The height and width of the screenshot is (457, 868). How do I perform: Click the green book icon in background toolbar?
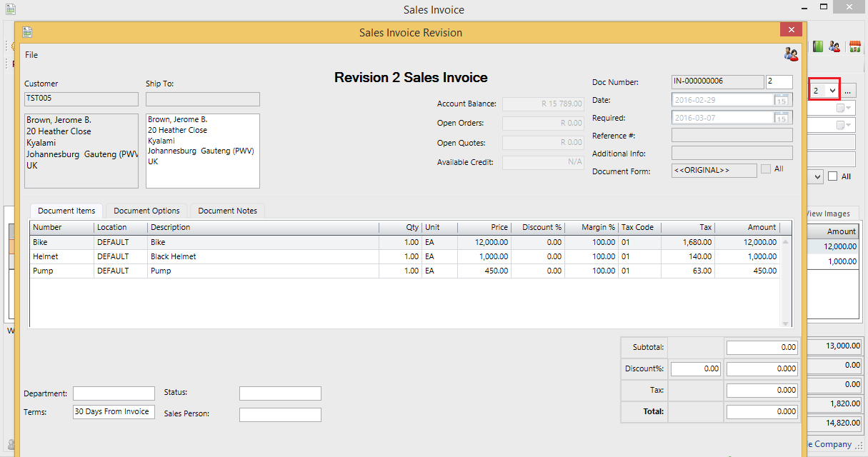(x=817, y=46)
